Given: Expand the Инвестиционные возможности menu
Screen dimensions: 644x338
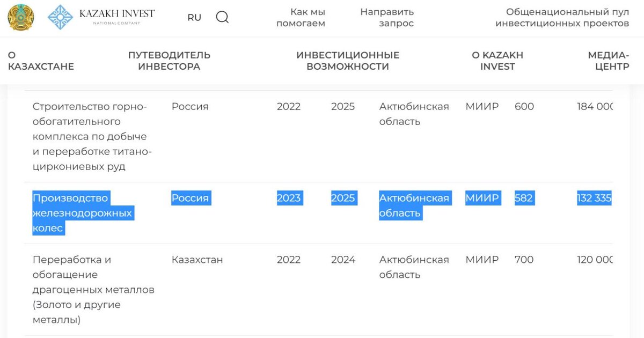Looking at the screenshot, I should (348, 61).
